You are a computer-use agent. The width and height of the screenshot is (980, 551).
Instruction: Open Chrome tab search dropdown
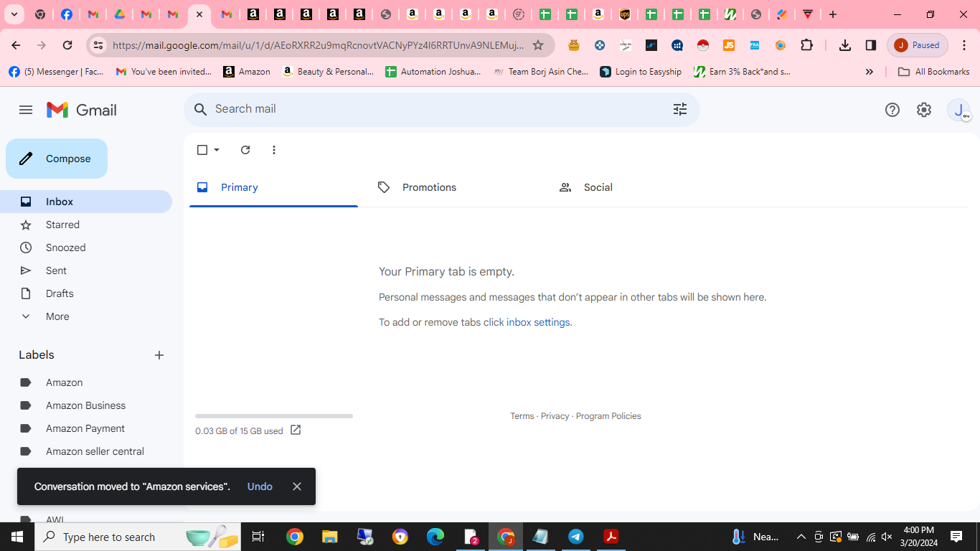click(14, 14)
